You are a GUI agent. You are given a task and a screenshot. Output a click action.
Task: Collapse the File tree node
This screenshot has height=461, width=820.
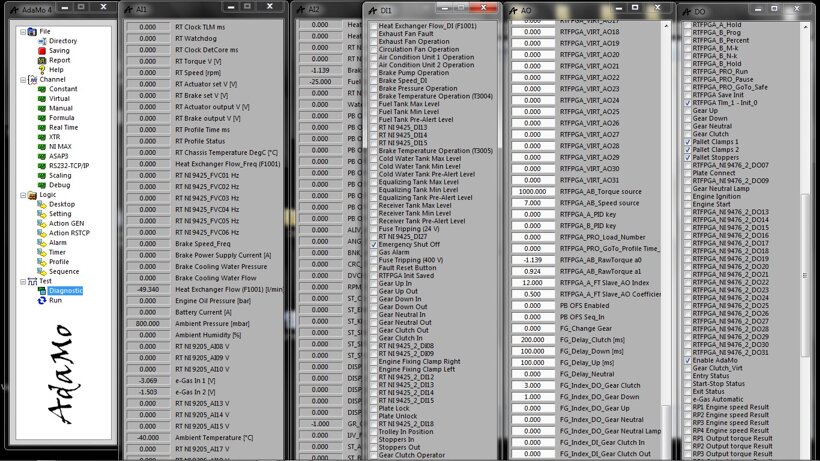coord(22,31)
